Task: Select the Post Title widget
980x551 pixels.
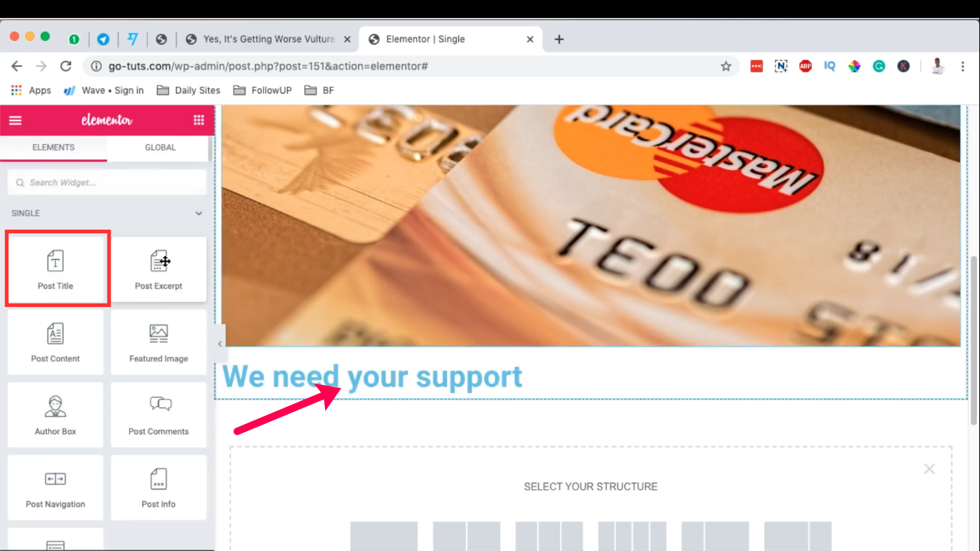Action: (56, 269)
